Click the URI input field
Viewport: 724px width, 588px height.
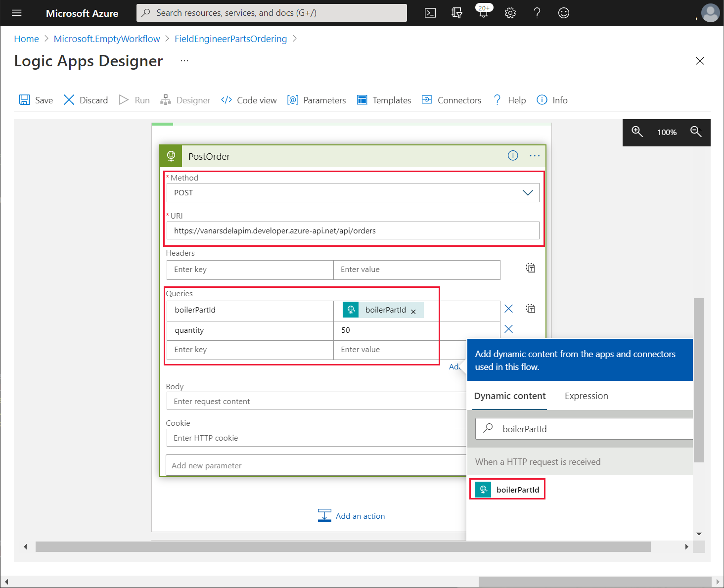353,231
